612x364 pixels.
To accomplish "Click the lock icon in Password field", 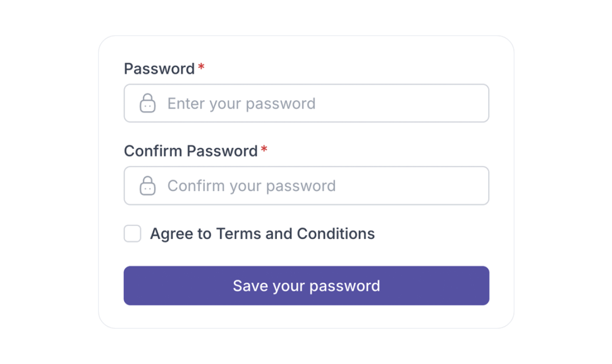I will click(x=147, y=103).
